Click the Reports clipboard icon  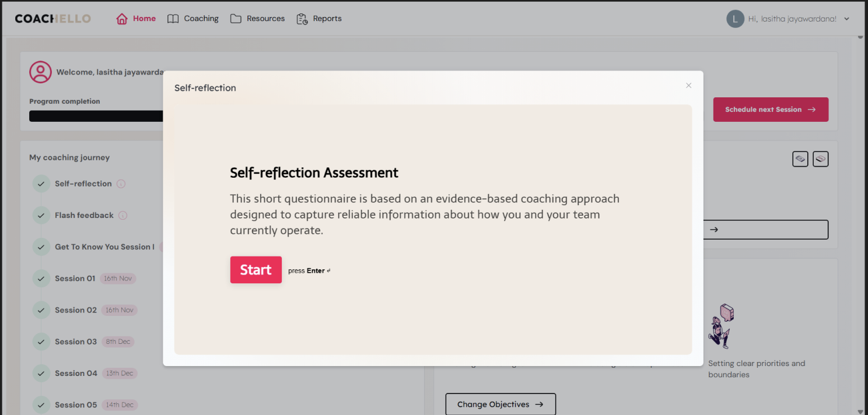click(302, 19)
